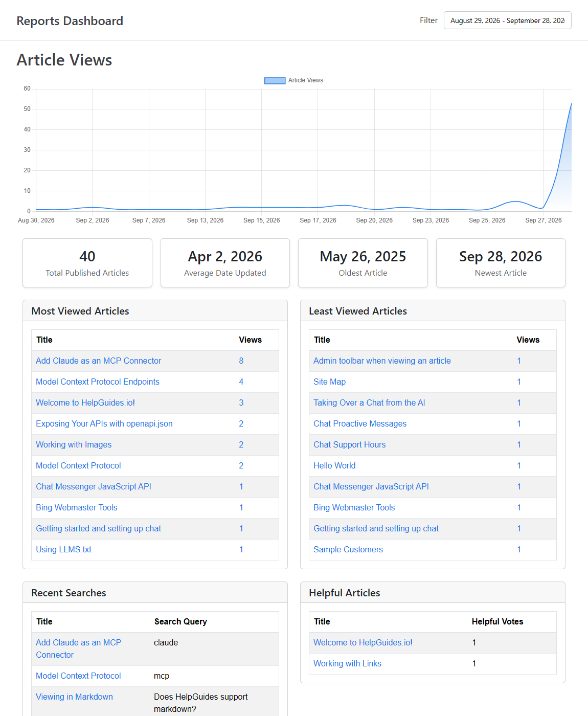
Task: Click 'Does HelpGuides support markdown?' query
Action: click(200, 703)
